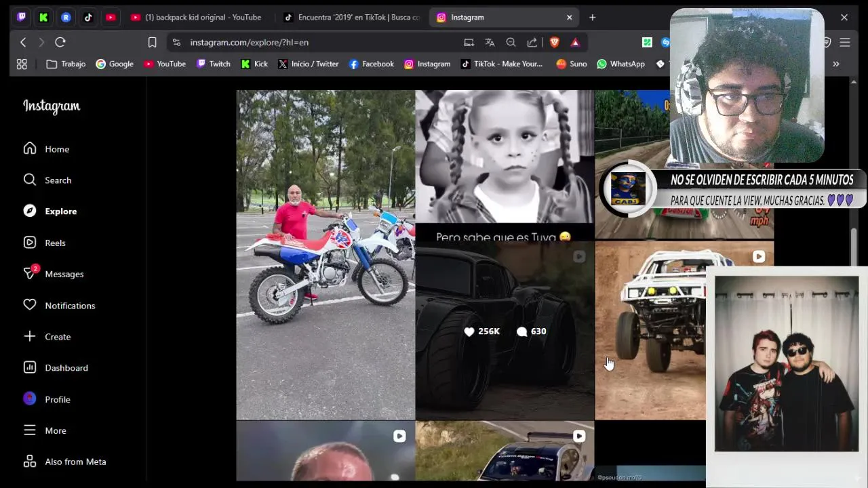868x488 pixels.
Task: Click the share icon in address bar
Action: (x=532, y=42)
